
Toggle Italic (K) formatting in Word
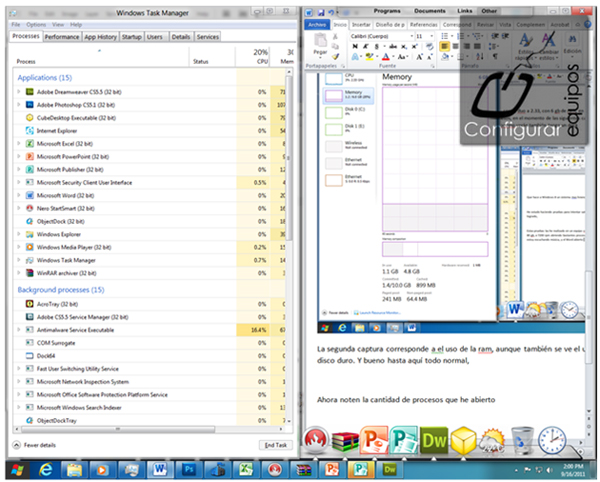[365, 46]
